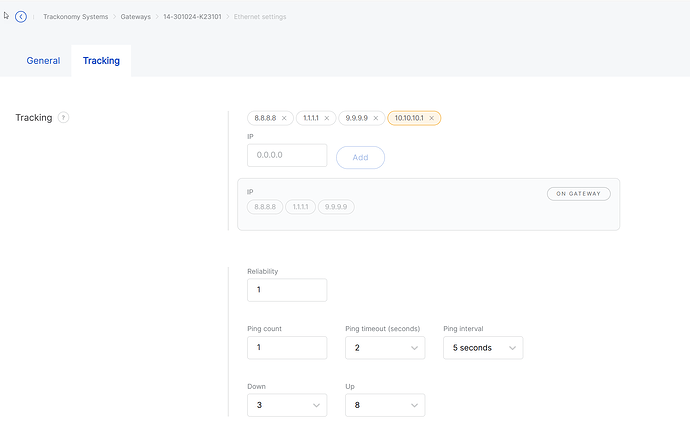This screenshot has height=445, width=690.
Task: Click the IP address input field
Action: (286, 155)
